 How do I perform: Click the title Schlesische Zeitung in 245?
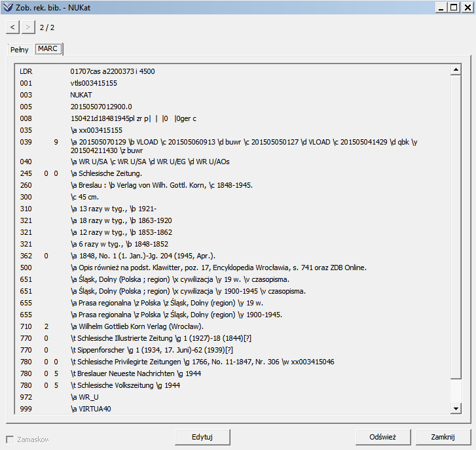tap(106, 174)
